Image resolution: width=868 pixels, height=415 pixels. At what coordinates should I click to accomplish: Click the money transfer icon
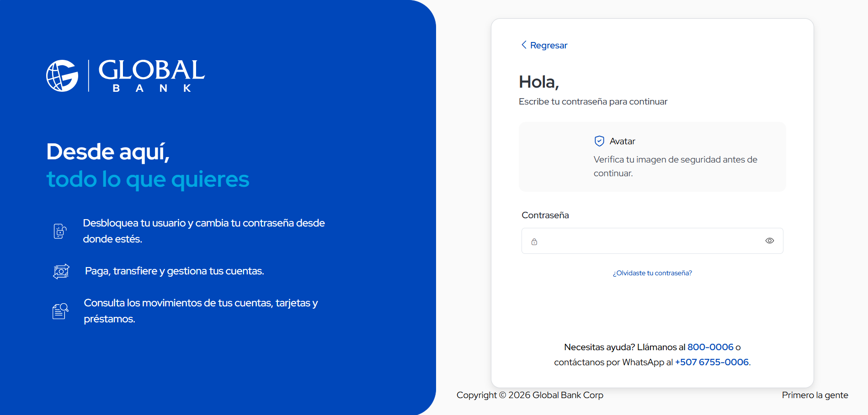(x=61, y=271)
